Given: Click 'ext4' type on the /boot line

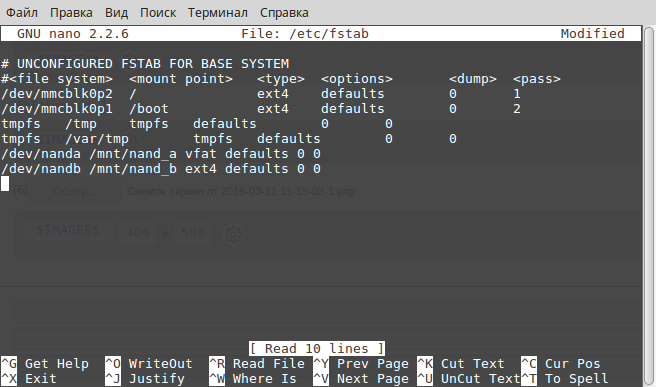Looking at the screenshot, I should click(x=273, y=109).
